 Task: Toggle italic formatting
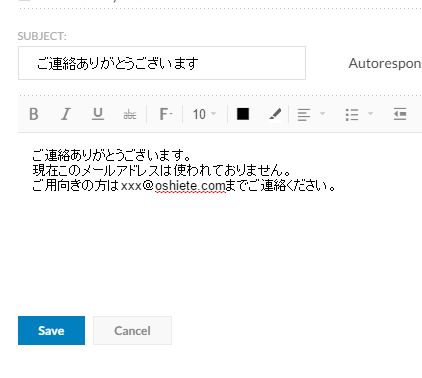click(x=66, y=114)
